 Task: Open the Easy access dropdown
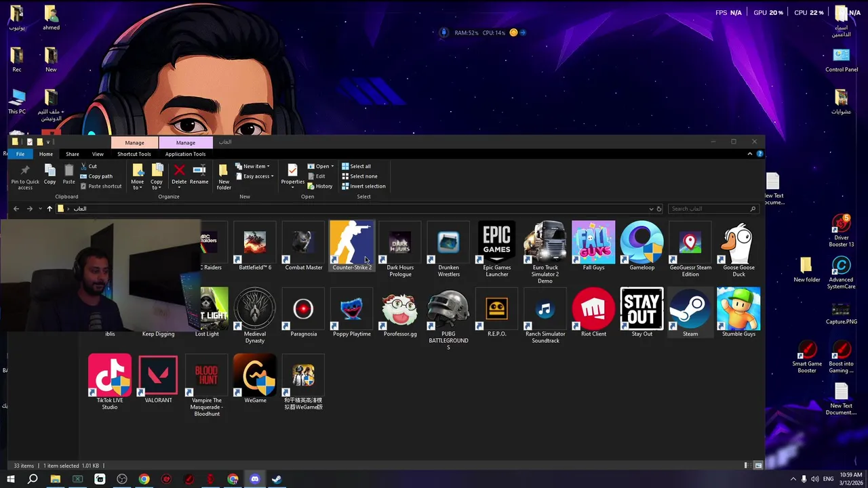[x=254, y=176]
